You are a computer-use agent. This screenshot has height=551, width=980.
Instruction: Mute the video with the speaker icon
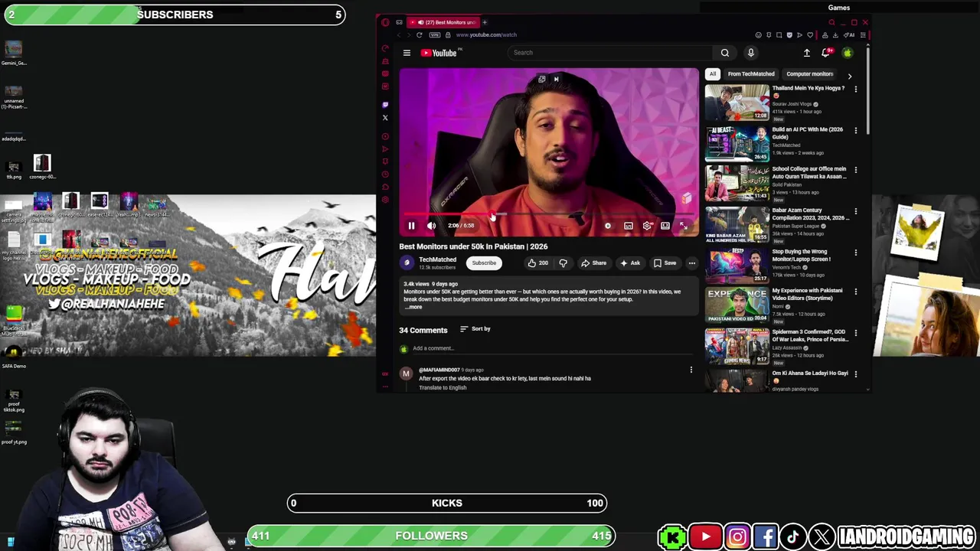point(431,226)
